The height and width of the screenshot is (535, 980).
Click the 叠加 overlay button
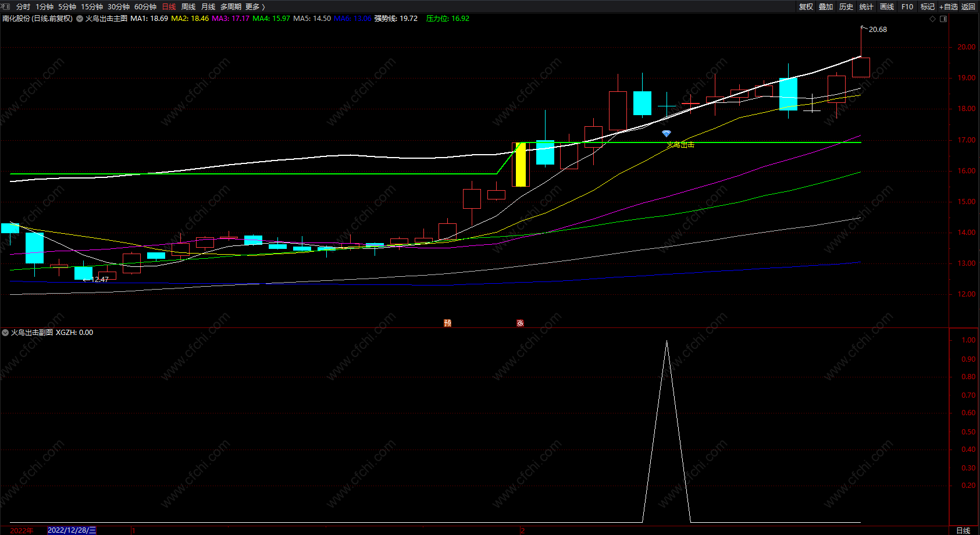826,7
